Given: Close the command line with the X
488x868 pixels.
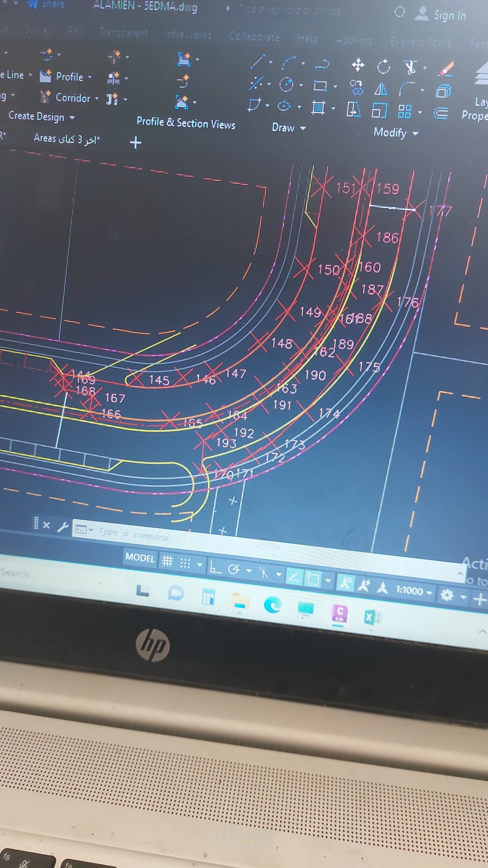Looking at the screenshot, I should (47, 525).
